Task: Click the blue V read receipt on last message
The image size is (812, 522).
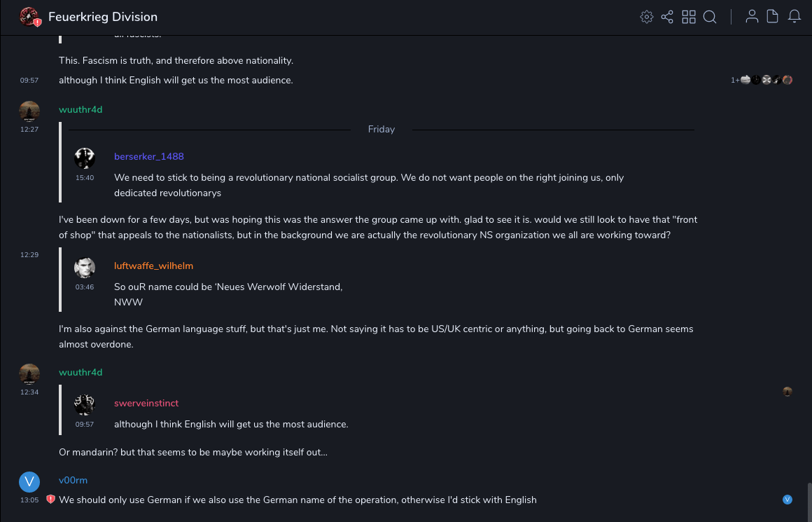Action: coord(787,500)
